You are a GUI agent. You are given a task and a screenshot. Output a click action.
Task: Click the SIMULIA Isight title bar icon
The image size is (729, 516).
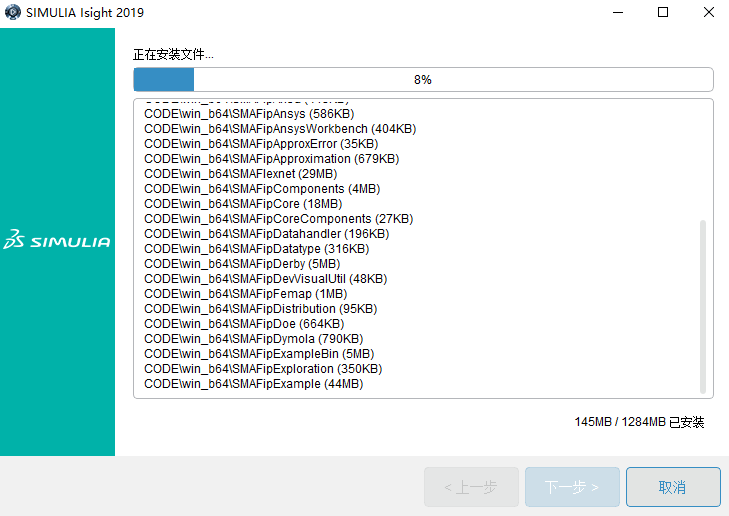(11, 13)
